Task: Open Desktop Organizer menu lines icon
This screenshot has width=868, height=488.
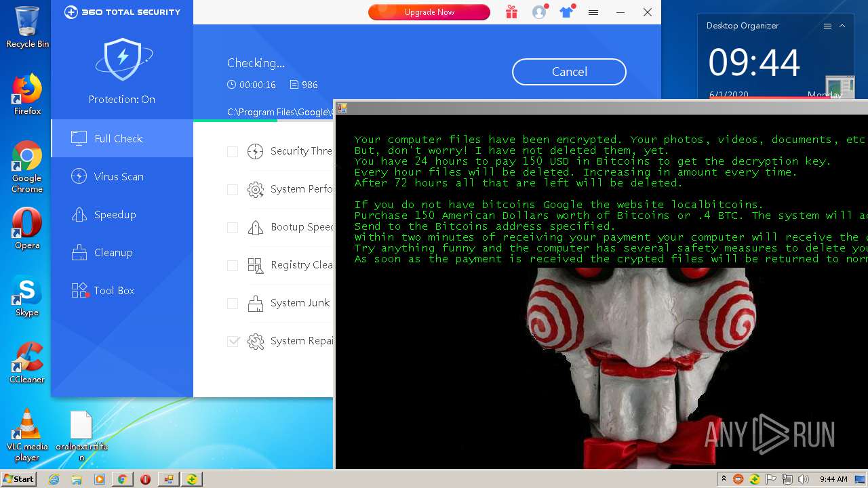Action: [x=827, y=26]
